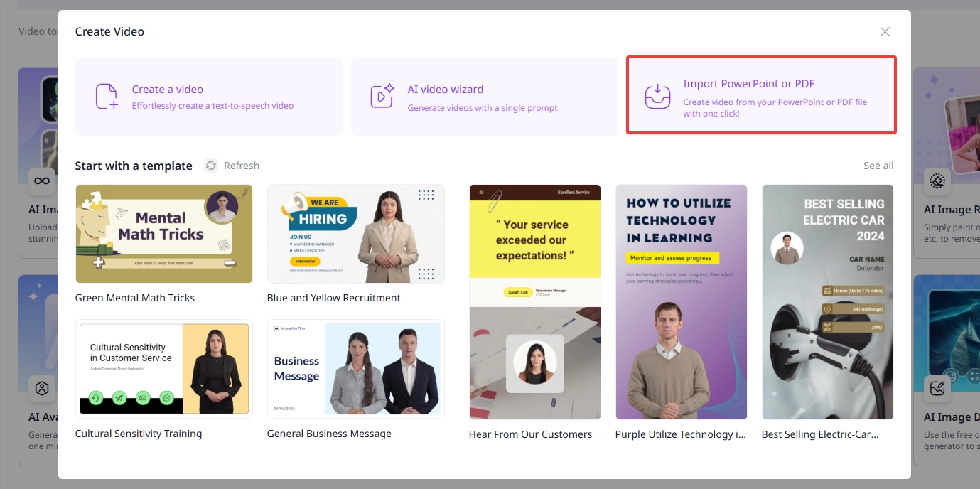Open the Blue and Yellow Recruitment template
Viewport: 980px width, 489px height.
[355, 234]
